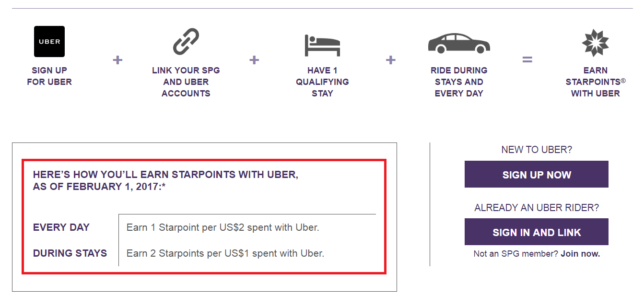Screen dimensions: 644x296
Task: Click Earn Starpoints with Uber text
Action: [x=595, y=82]
